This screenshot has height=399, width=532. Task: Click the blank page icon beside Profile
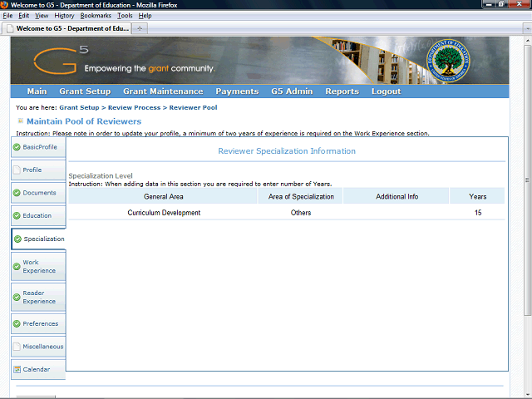tap(17, 170)
